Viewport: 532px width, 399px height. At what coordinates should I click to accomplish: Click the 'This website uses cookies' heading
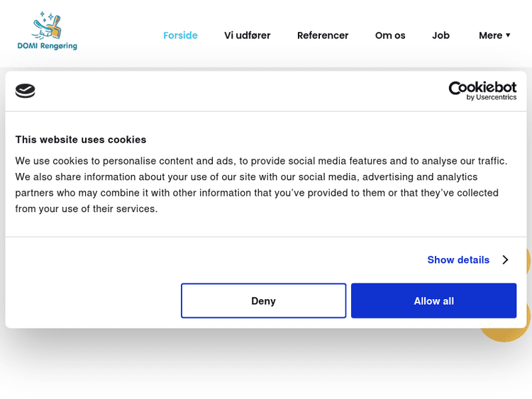81,140
